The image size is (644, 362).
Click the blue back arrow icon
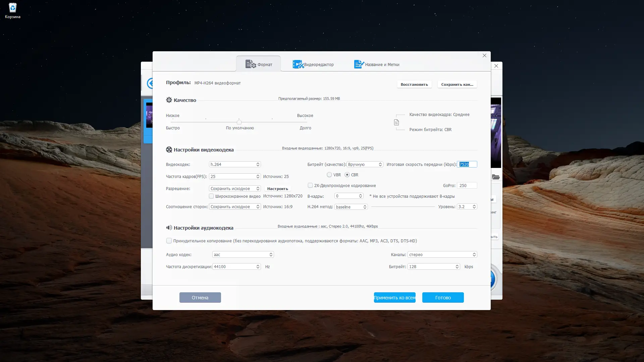click(151, 83)
